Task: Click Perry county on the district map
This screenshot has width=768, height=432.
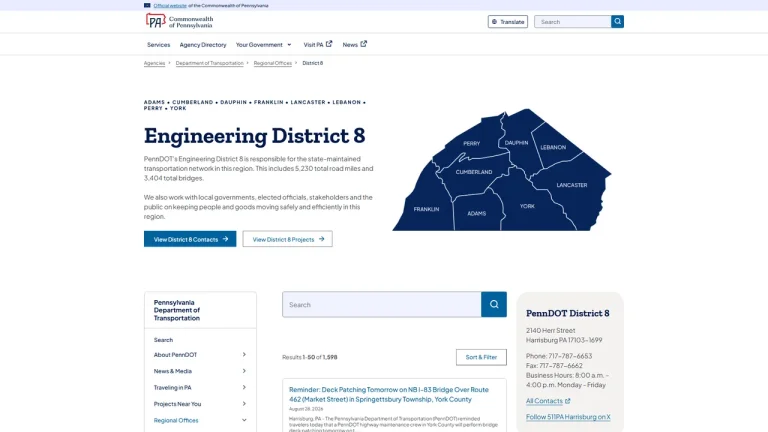Action: coord(472,144)
